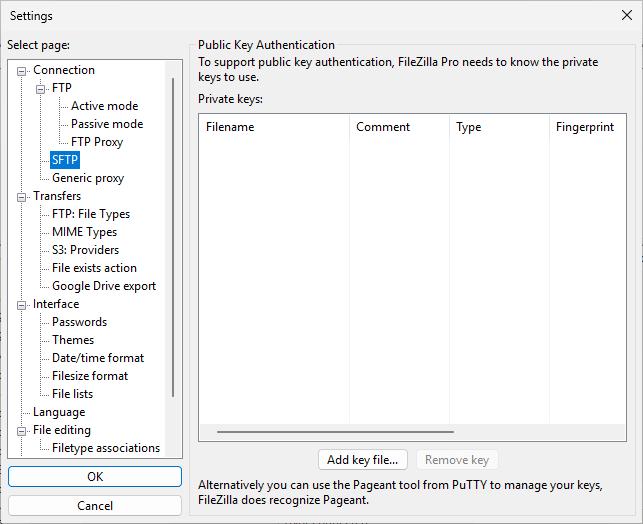Select the Passwords settings page

[79, 322]
